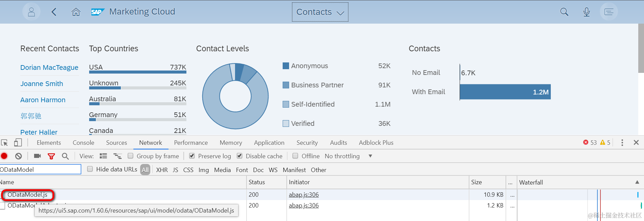
Task: Open the Adblock Plus tab
Action: click(x=376, y=143)
